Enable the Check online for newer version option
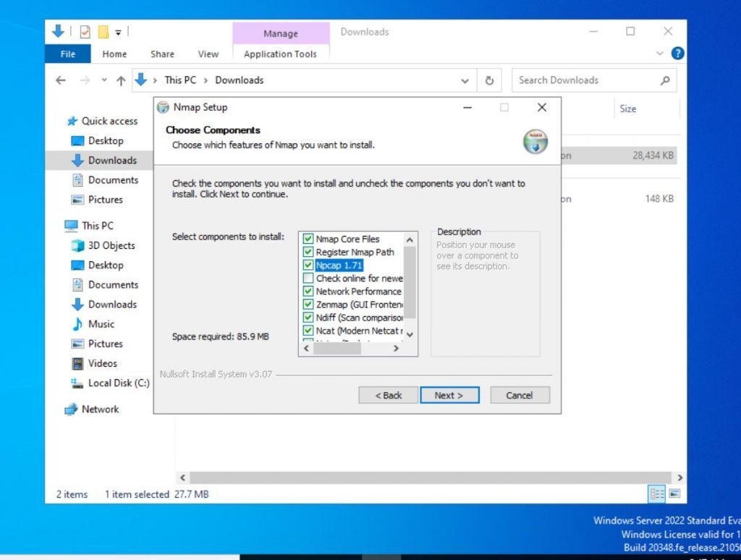This screenshot has width=741, height=560. (x=308, y=279)
